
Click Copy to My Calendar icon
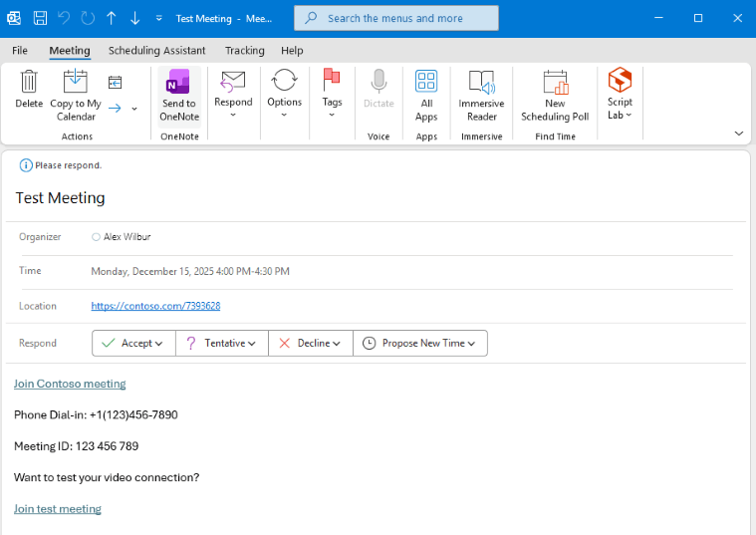76,95
